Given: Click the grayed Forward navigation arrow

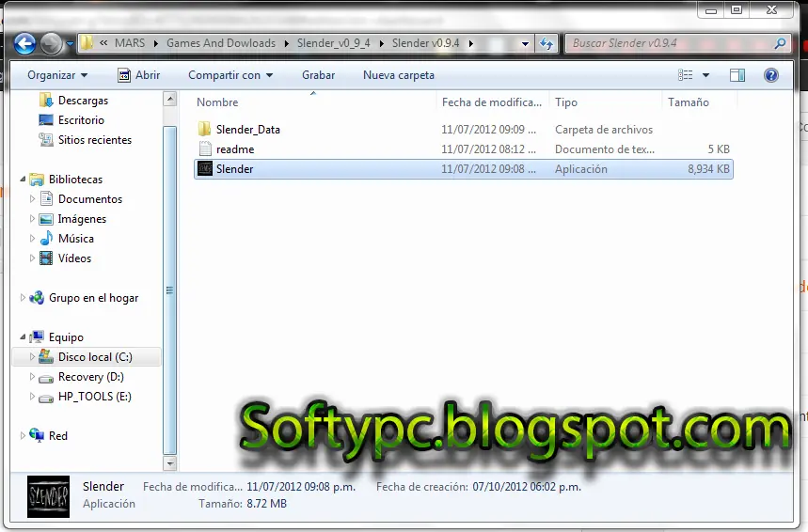Looking at the screenshot, I should tap(51, 44).
